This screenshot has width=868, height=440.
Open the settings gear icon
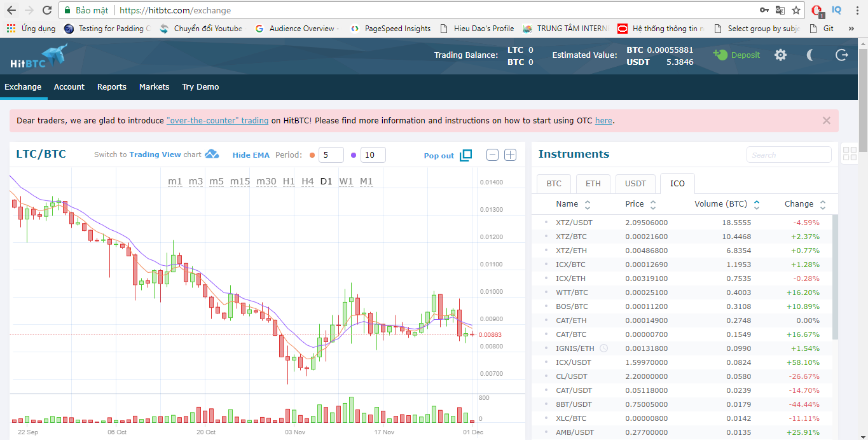pyautogui.click(x=780, y=55)
